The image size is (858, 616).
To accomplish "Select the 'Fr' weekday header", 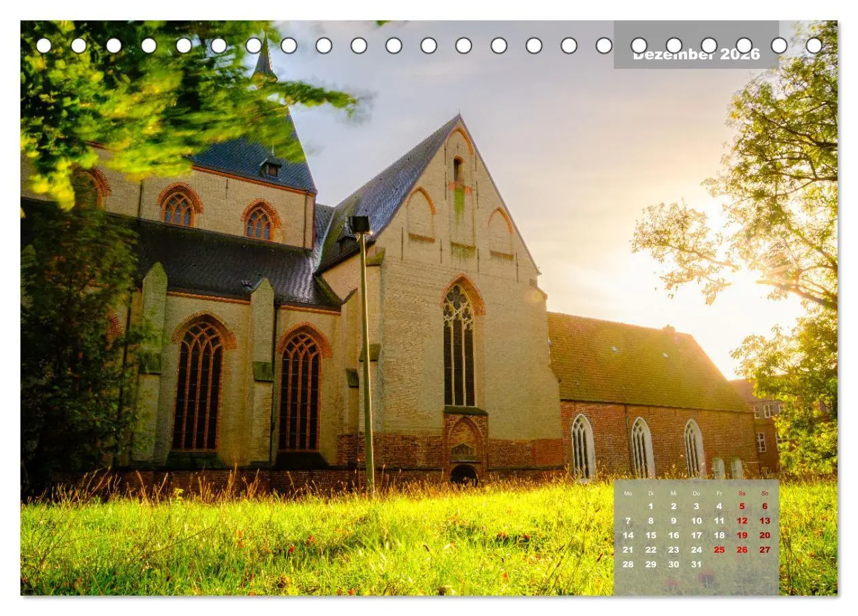I will 719,493.
